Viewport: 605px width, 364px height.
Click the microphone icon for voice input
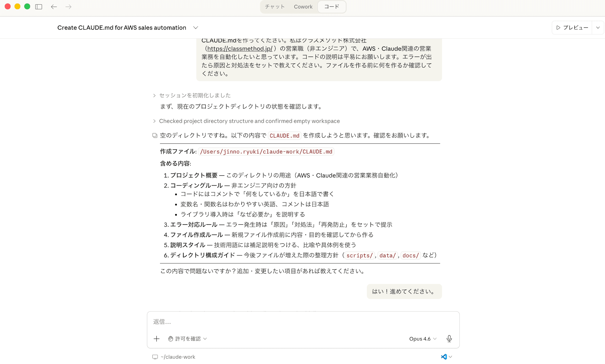click(449, 339)
